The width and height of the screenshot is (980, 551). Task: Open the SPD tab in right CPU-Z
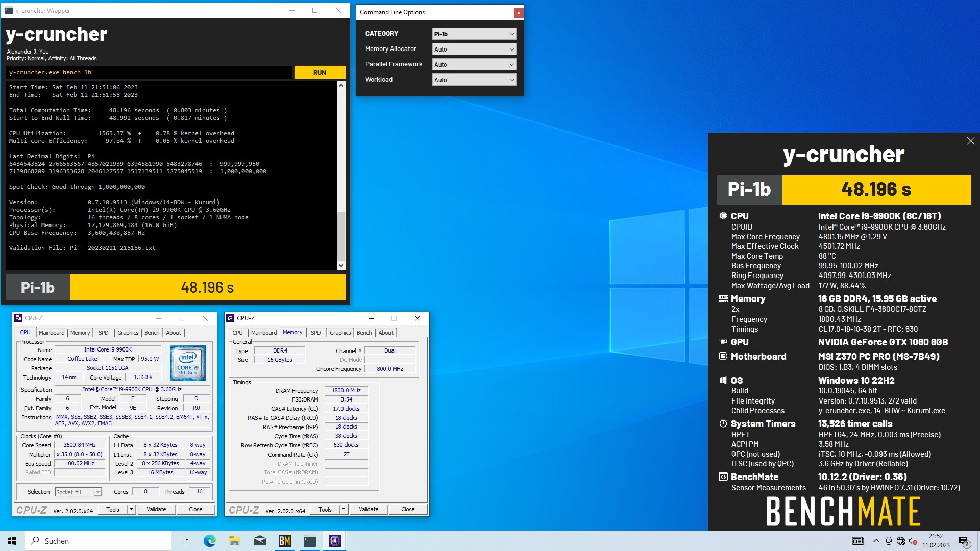(x=316, y=333)
